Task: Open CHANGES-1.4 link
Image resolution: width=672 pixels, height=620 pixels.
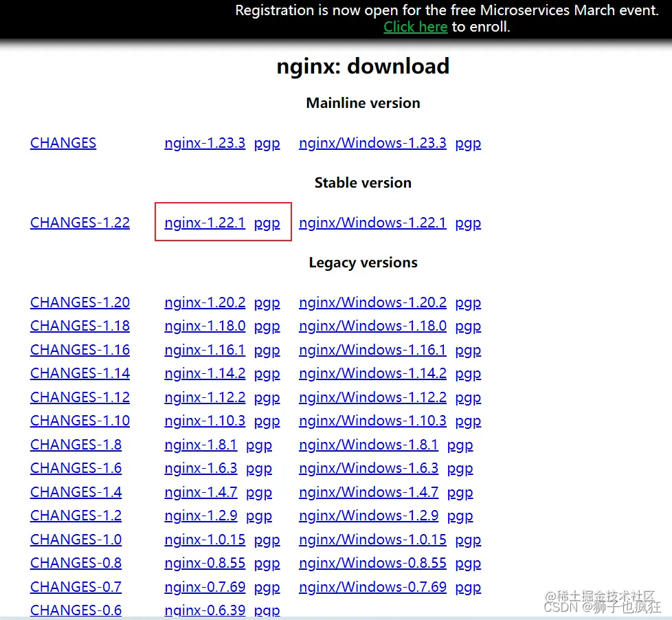Action: pyautogui.click(x=76, y=491)
